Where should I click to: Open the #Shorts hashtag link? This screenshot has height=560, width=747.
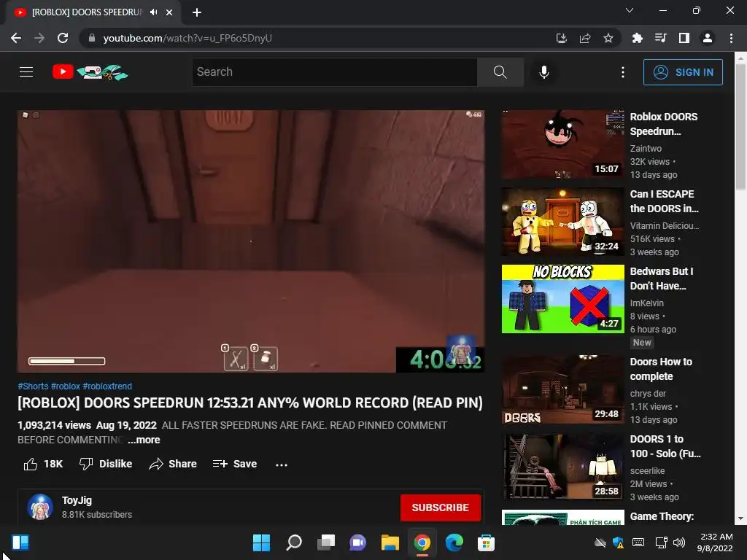(x=33, y=386)
